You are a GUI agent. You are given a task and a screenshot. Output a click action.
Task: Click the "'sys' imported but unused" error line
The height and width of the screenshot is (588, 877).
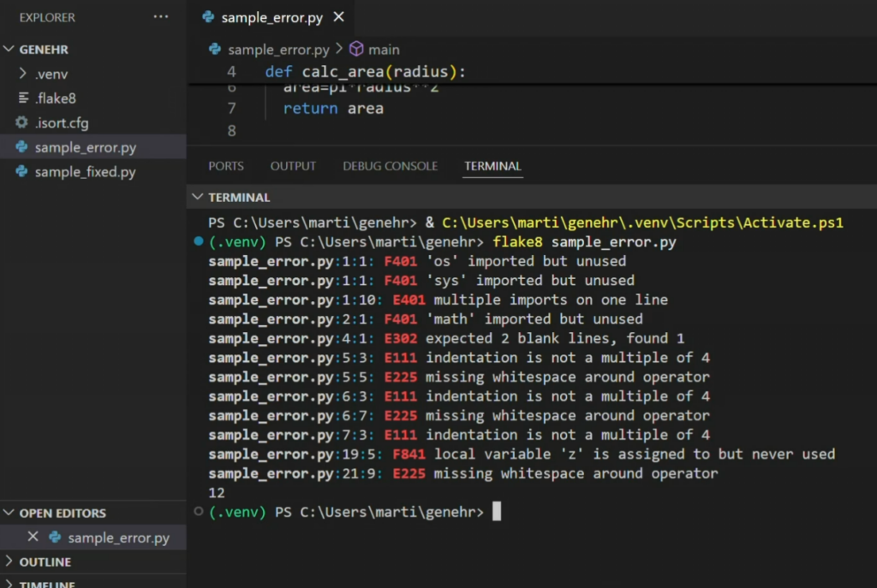pos(421,281)
